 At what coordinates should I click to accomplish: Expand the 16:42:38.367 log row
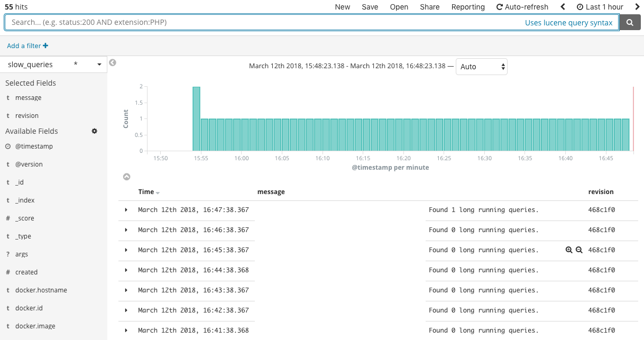tap(126, 310)
